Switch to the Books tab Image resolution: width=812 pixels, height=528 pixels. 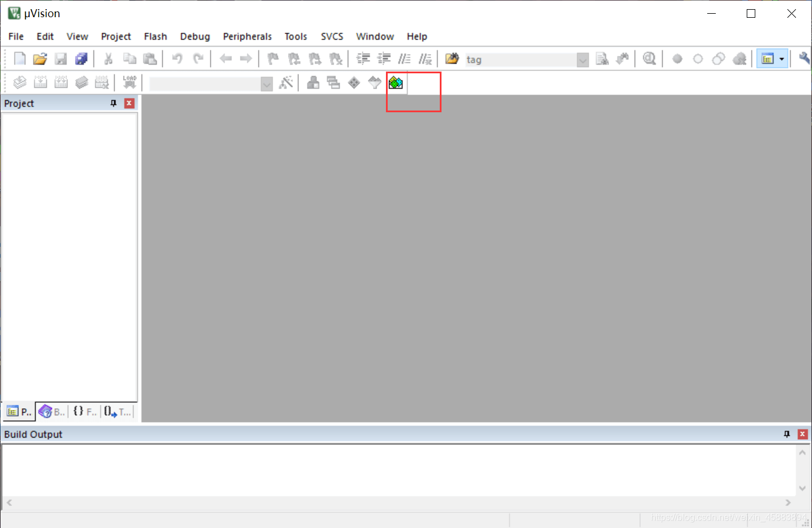(x=52, y=411)
